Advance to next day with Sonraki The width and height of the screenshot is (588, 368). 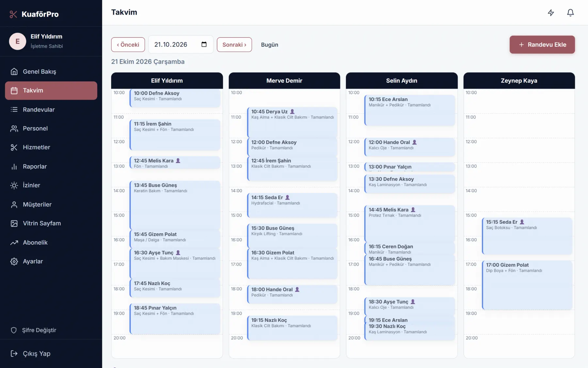[234, 44]
